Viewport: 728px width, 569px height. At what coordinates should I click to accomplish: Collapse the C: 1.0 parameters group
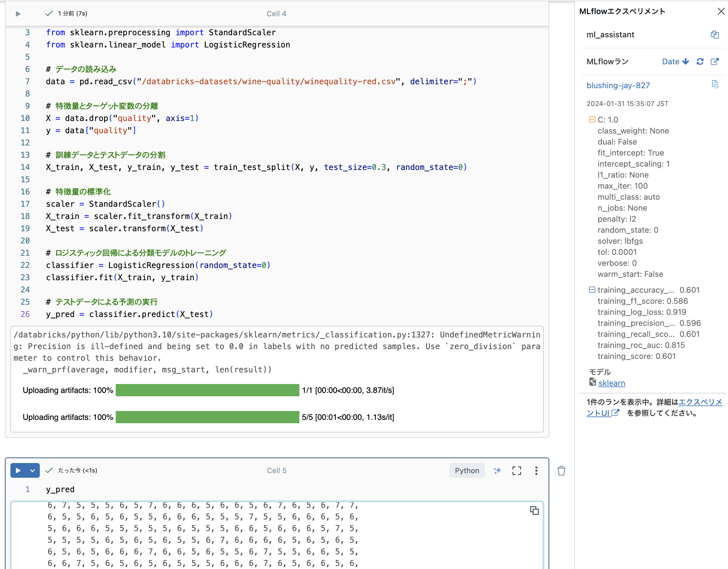tap(592, 119)
